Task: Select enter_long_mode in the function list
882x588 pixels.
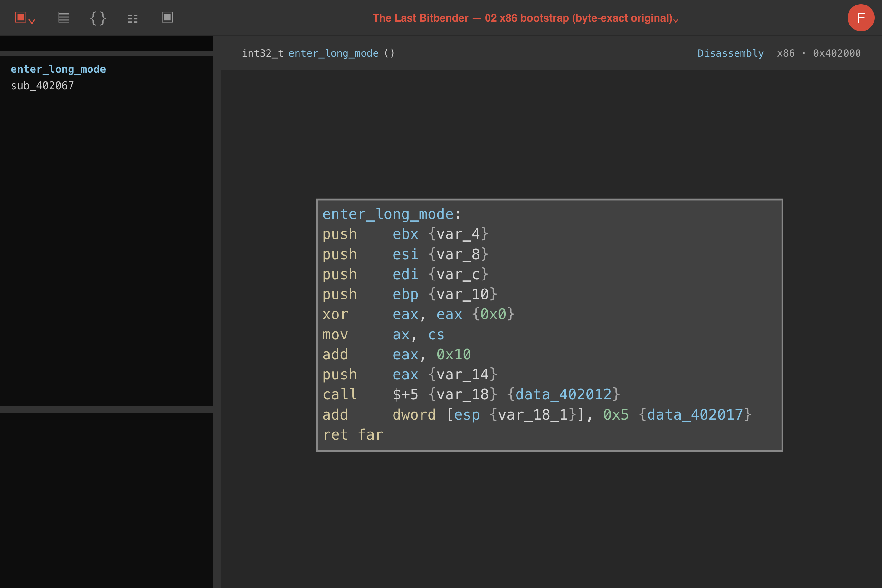Action: tap(58, 69)
